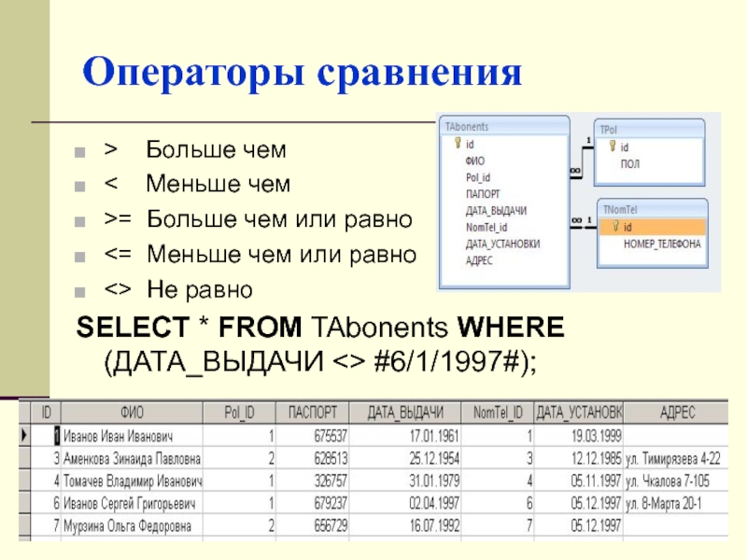Click the bullet text 'Меньше чем или равно'
This screenshot has height=560, width=747.
coord(282,254)
